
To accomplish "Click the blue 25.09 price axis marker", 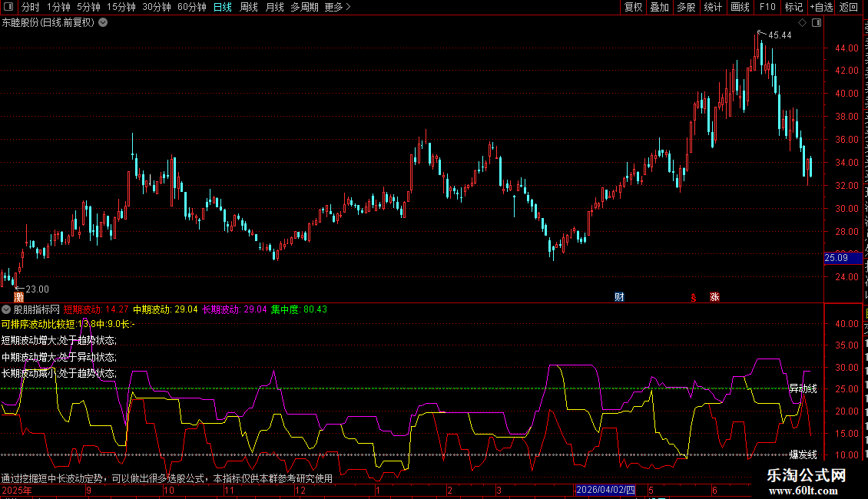I will click(x=843, y=258).
